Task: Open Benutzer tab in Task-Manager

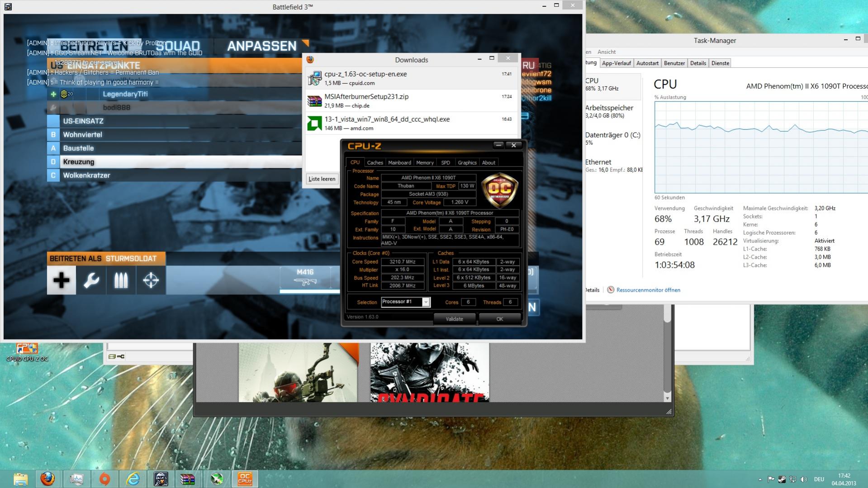Action: click(674, 63)
